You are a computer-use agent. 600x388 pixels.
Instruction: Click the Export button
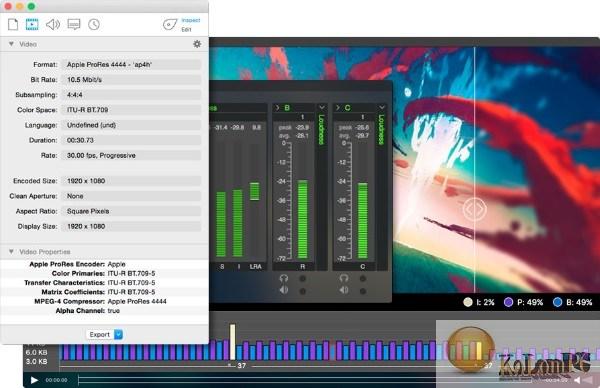click(x=100, y=334)
